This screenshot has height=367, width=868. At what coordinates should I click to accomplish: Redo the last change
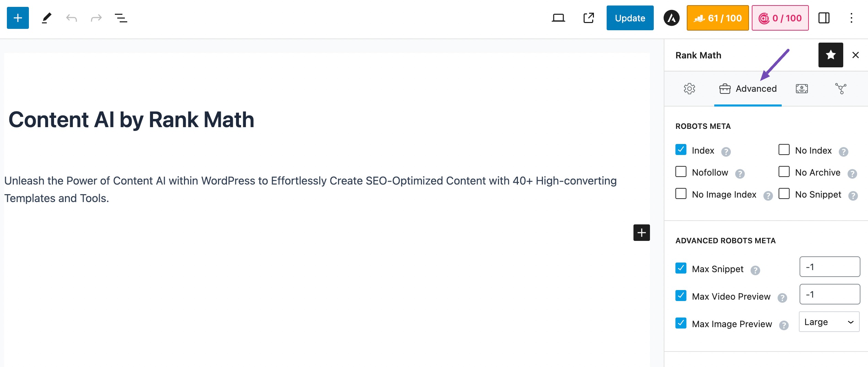tap(96, 18)
